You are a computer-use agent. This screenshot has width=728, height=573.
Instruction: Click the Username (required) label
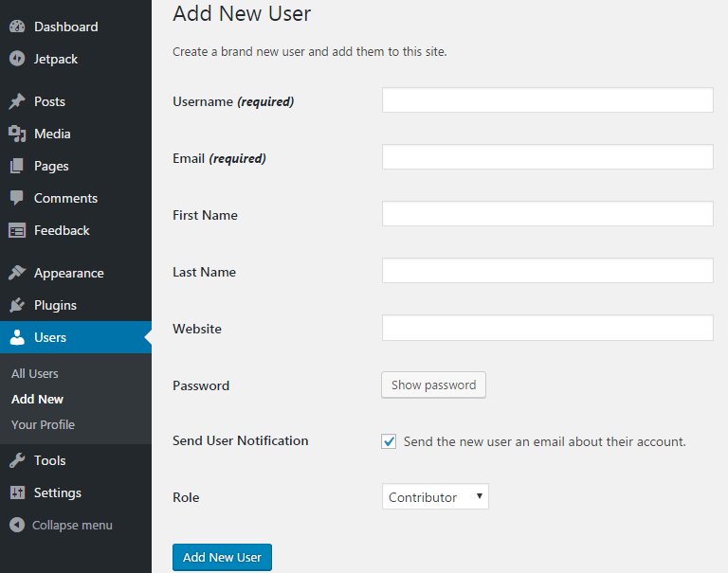coord(233,101)
